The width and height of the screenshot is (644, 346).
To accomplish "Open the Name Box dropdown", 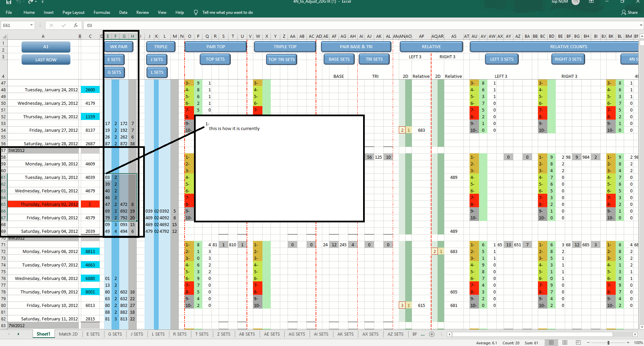I will (x=32, y=25).
